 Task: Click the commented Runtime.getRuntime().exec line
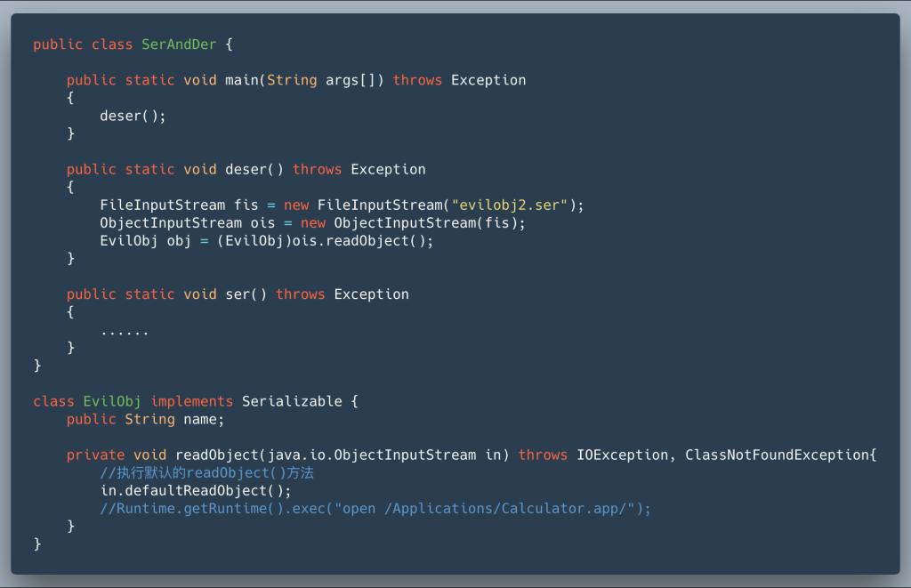375,508
